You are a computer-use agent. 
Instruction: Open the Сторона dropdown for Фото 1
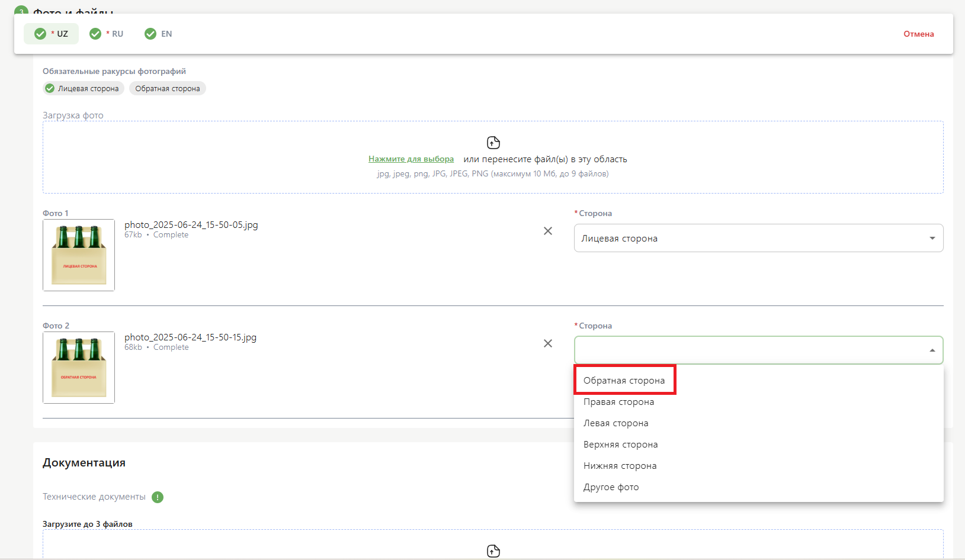758,238
